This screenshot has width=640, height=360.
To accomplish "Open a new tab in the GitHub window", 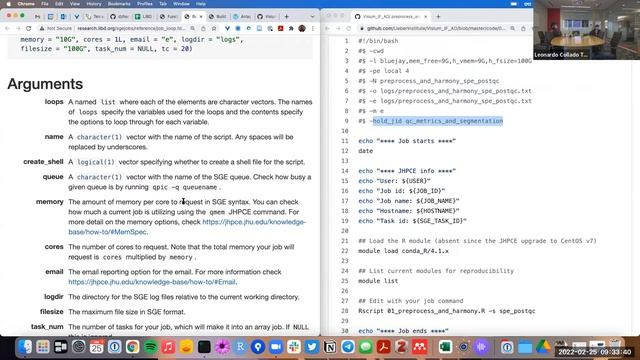I will [x=438, y=17].
